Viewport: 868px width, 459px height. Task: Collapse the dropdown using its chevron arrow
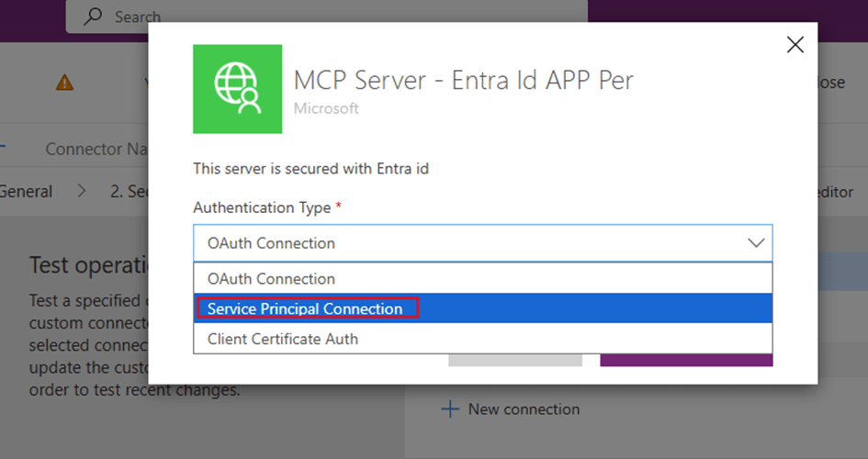point(755,243)
